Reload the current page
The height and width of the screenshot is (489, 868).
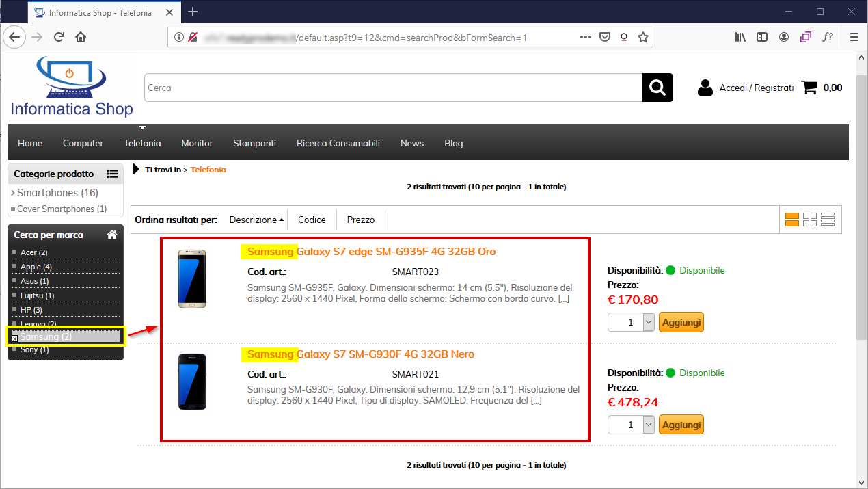pyautogui.click(x=59, y=37)
